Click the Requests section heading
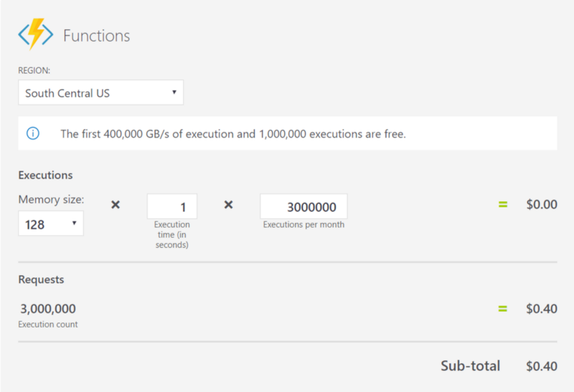Image resolution: width=574 pixels, height=392 pixels. [41, 279]
